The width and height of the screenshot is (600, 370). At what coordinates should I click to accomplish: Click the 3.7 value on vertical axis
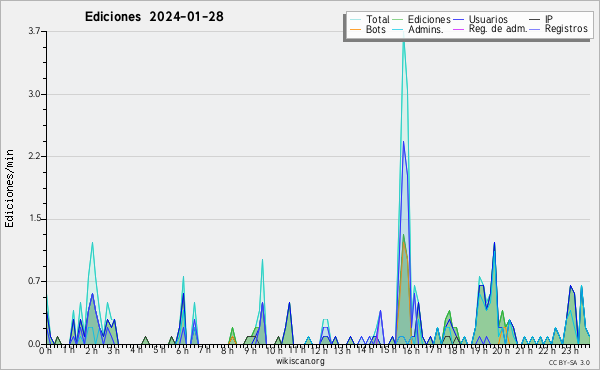click(34, 31)
